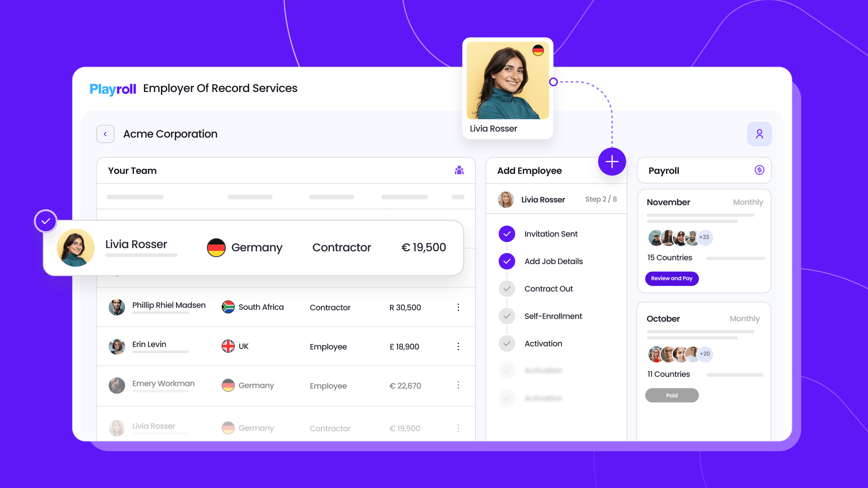Open three-dot menu for Erin Levin
This screenshot has width=868, height=488.
(x=458, y=346)
